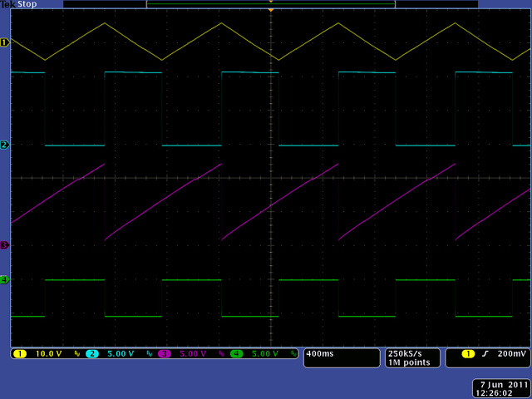The image size is (532, 399).
Task: Click channel 3 badge in bottom readout
Action: 165,354
